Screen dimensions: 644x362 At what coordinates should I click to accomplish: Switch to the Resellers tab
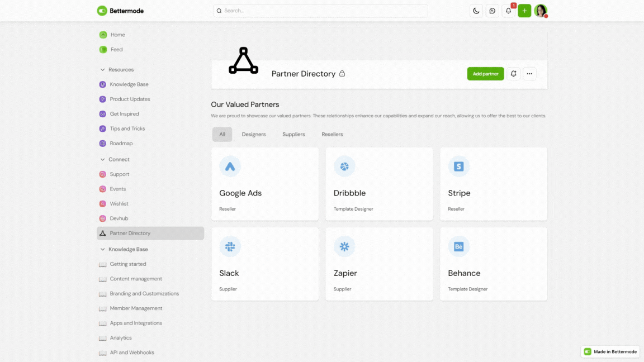(x=332, y=134)
